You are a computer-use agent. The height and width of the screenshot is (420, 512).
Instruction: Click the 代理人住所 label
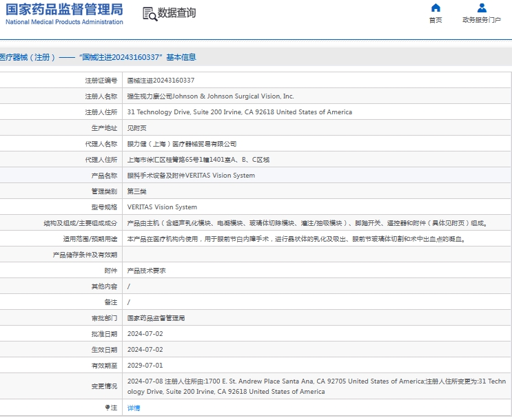click(x=101, y=160)
